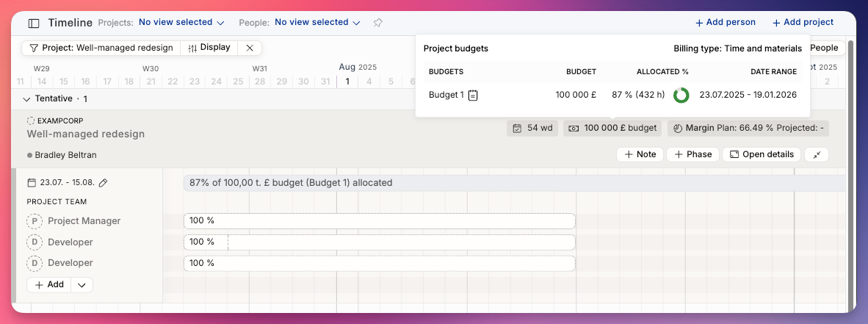Click Bradley Beltran owner name
This screenshot has height=324, width=868.
pos(66,155)
